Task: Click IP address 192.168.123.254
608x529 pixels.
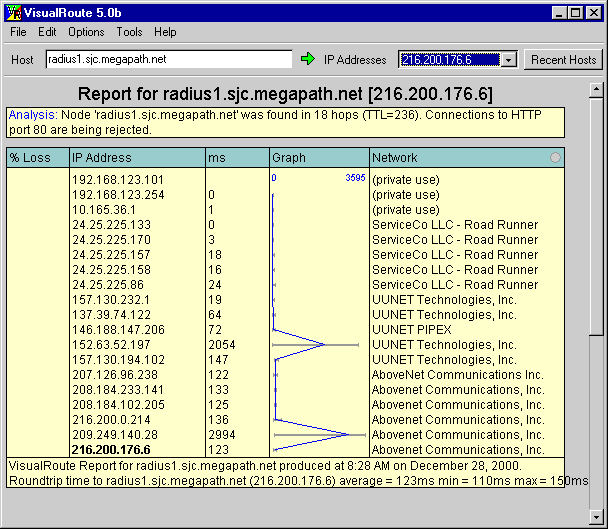Action: point(118,195)
